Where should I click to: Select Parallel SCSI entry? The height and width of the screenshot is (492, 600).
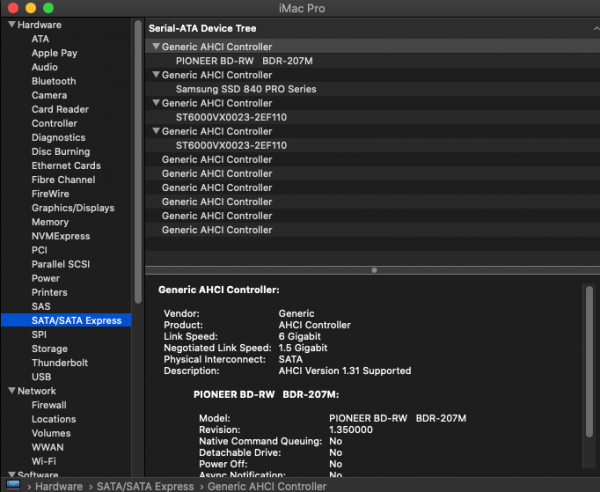coord(60,264)
